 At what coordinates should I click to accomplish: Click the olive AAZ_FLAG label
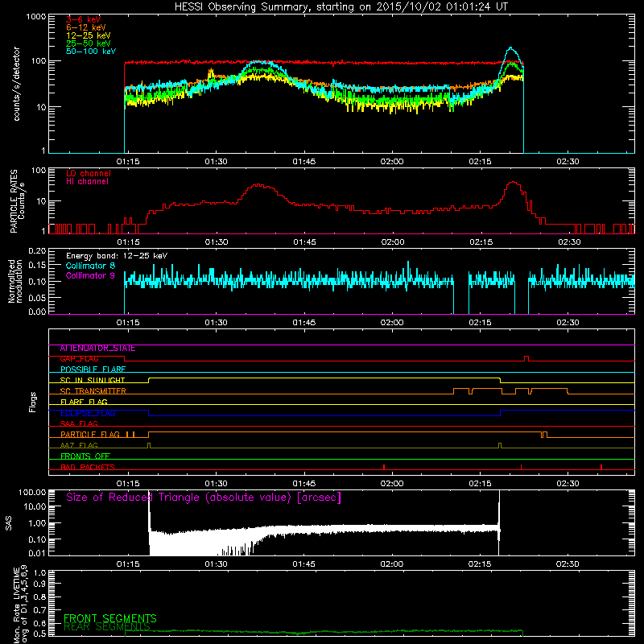[x=79, y=445]
